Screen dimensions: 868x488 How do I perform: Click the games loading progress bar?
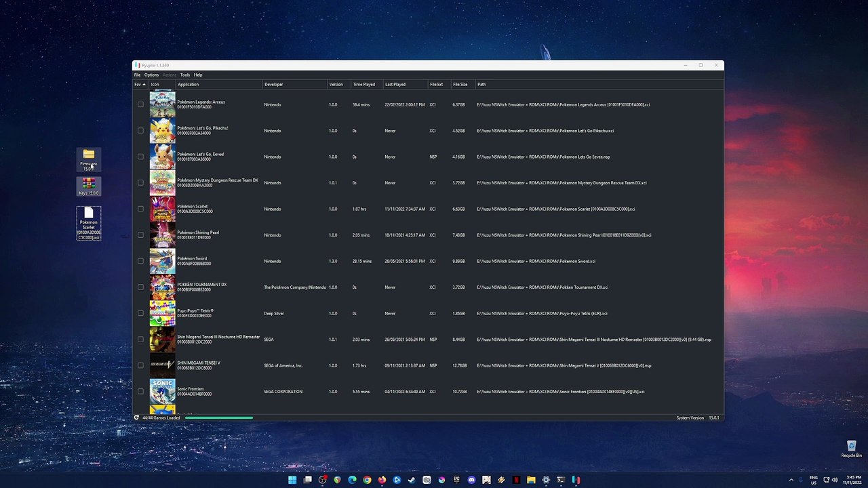pos(219,418)
